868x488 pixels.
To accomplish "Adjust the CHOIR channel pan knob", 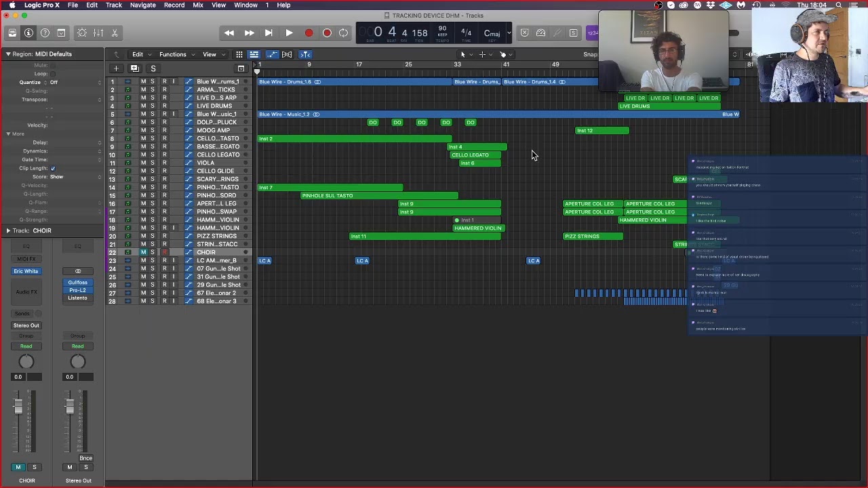I will click(26, 362).
